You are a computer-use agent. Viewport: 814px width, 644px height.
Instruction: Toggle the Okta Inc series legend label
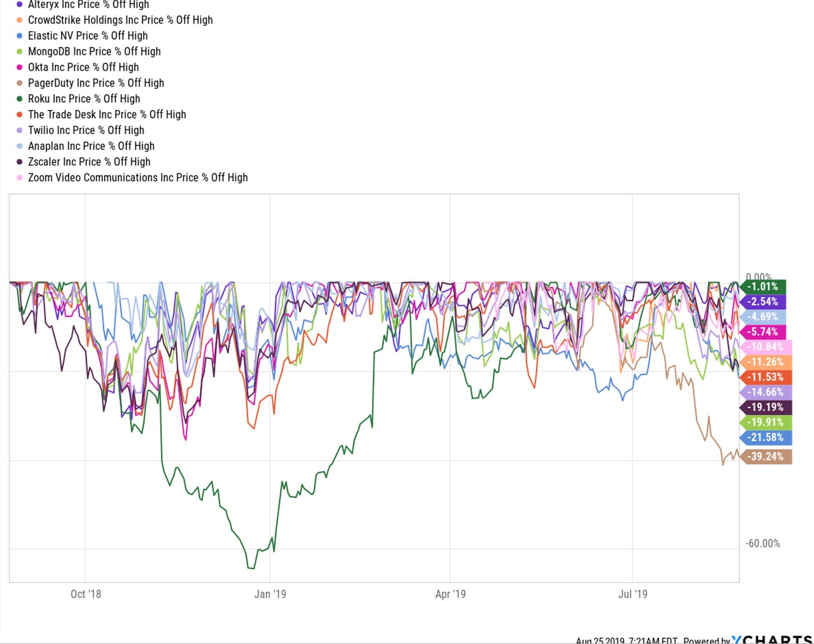83,67
